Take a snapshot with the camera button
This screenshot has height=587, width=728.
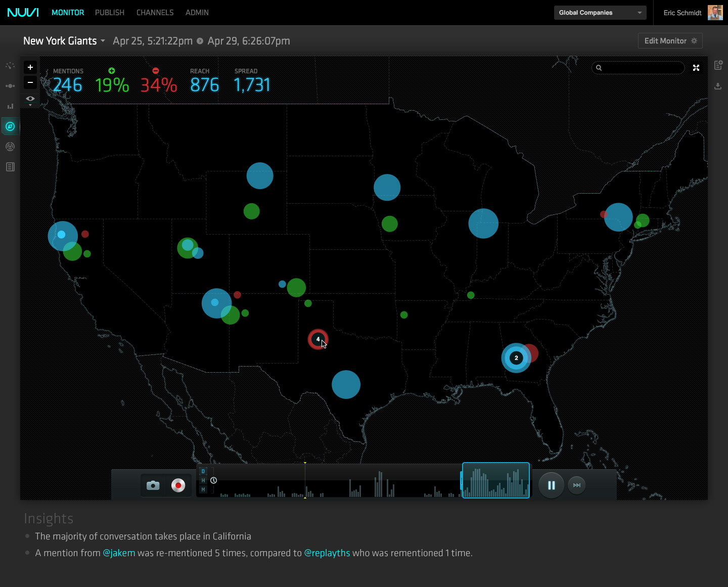(x=153, y=485)
